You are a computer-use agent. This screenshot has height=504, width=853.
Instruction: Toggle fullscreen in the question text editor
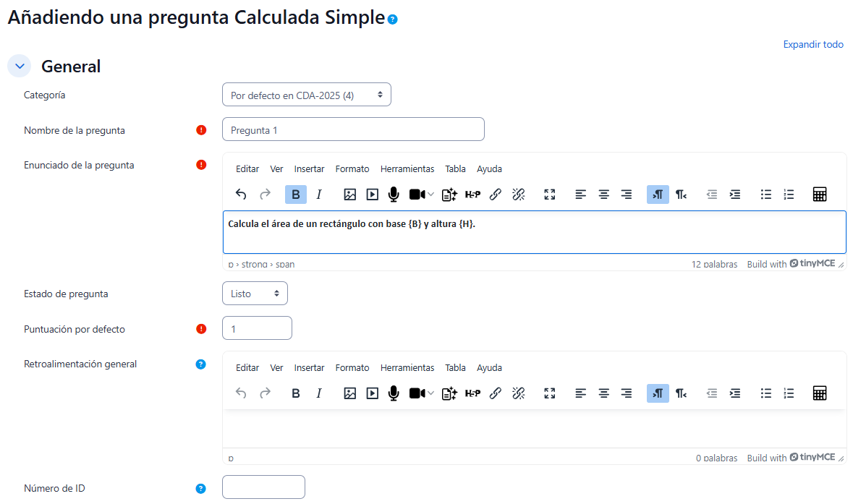[x=550, y=195]
